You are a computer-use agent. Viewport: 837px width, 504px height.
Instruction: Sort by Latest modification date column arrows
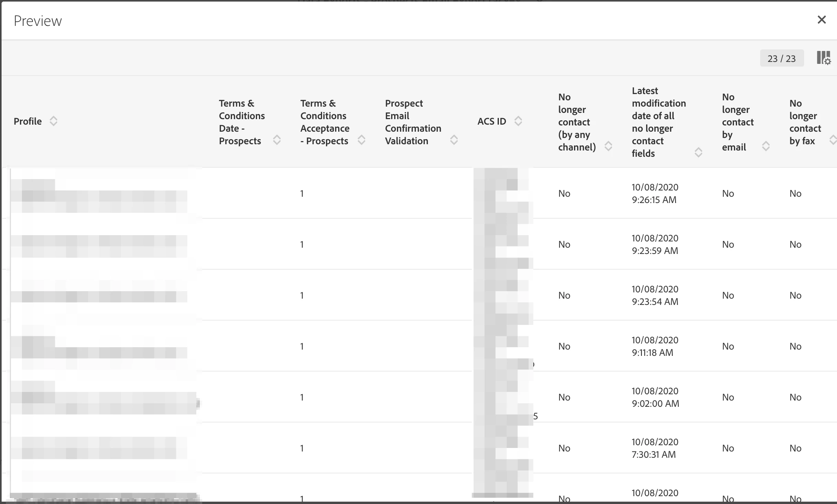point(698,152)
